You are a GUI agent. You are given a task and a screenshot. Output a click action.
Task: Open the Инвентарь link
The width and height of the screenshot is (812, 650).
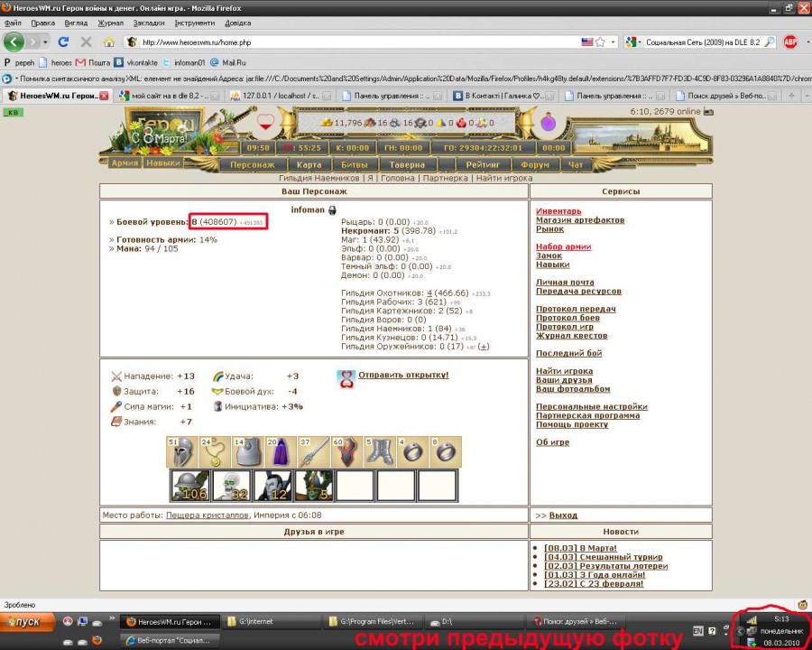pos(558,211)
